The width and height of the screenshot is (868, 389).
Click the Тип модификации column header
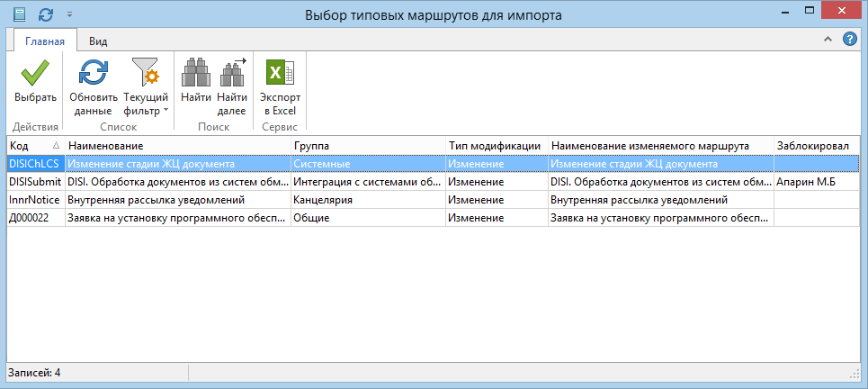495,146
